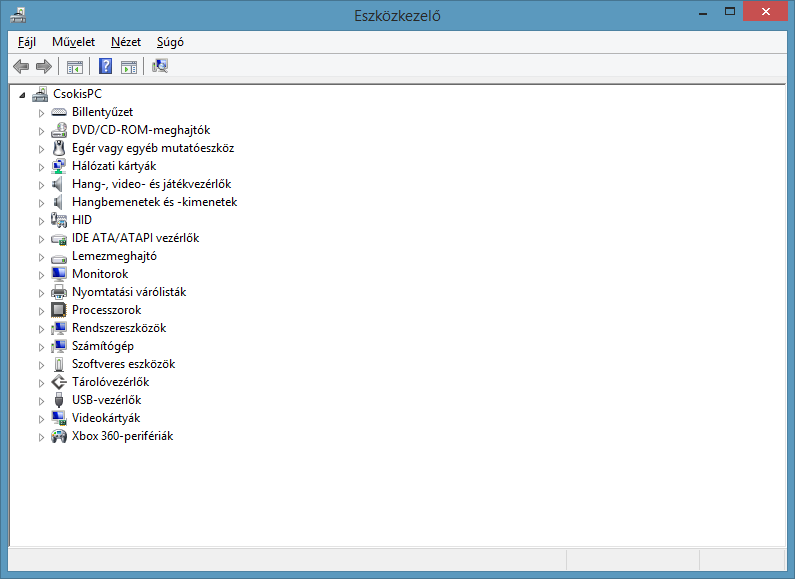Expand the Tárolóvezérlők category arrow
The image size is (795, 579).
41,383
